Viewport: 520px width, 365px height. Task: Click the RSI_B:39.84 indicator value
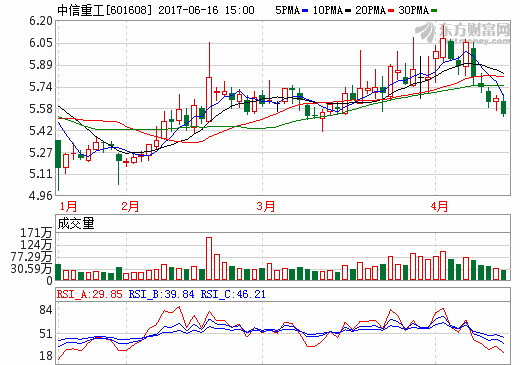coord(162,294)
